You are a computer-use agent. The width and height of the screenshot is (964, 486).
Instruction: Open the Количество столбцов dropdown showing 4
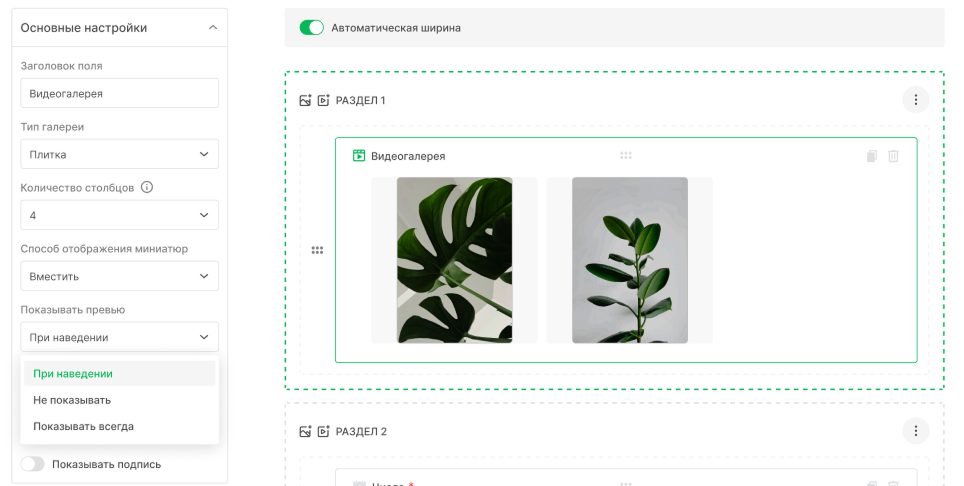[119, 215]
